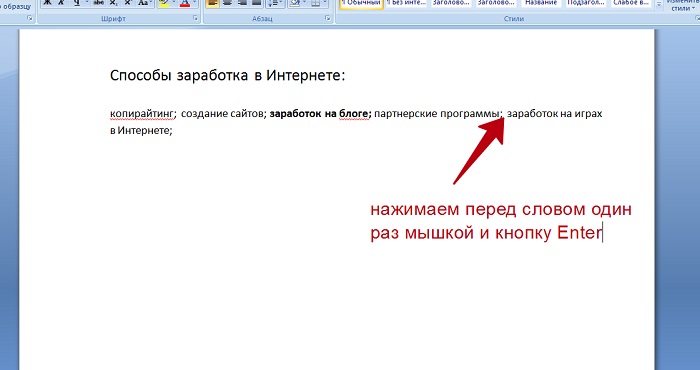Open line spacing dropdown arrow
Viewport: 700px width, 370px height.
coord(280,3)
